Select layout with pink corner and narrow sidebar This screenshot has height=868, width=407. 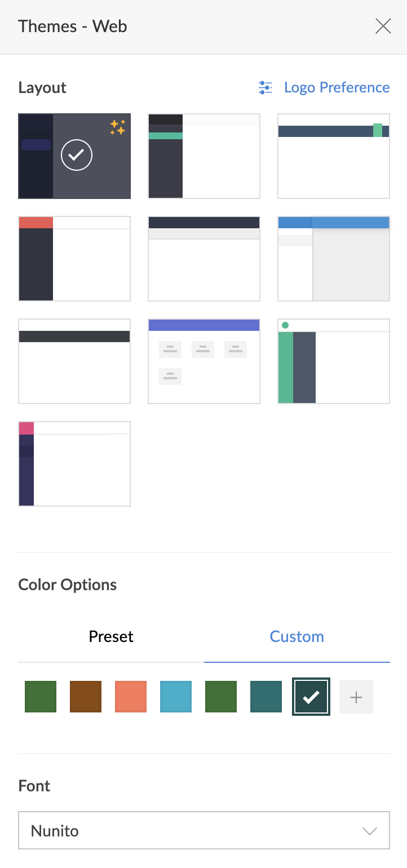pyautogui.click(x=74, y=464)
